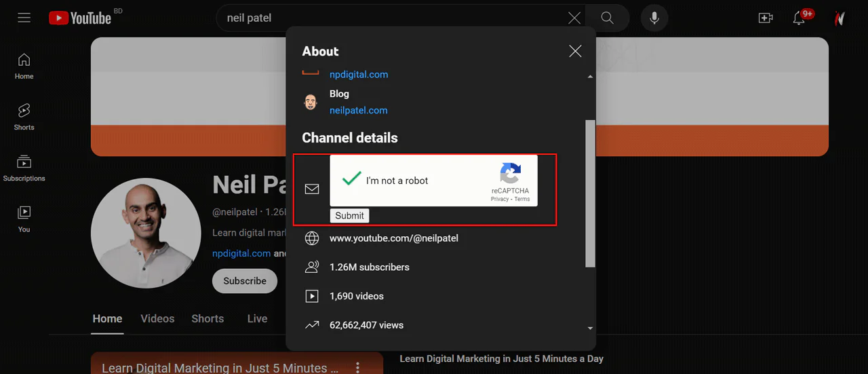Click the 1,690 videos text
The height and width of the screenshot is (374, 868).
(x=357, y=296)
